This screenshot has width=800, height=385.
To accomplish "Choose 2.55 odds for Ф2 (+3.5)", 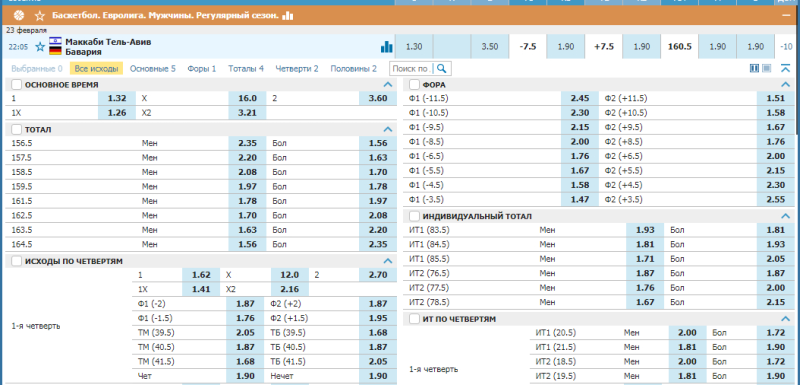I will (x=776, y=199).
